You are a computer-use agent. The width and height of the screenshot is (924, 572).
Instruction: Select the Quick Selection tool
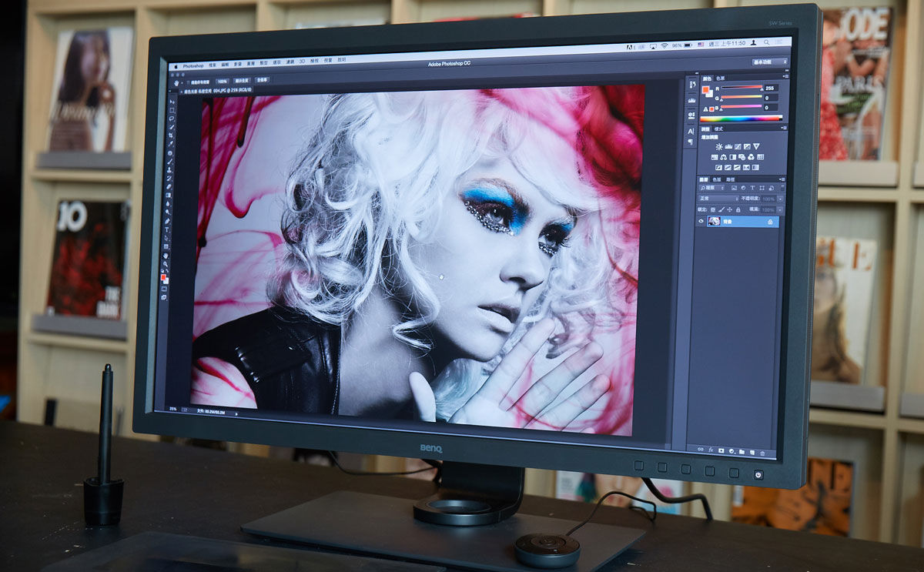(x=172, y=127)
